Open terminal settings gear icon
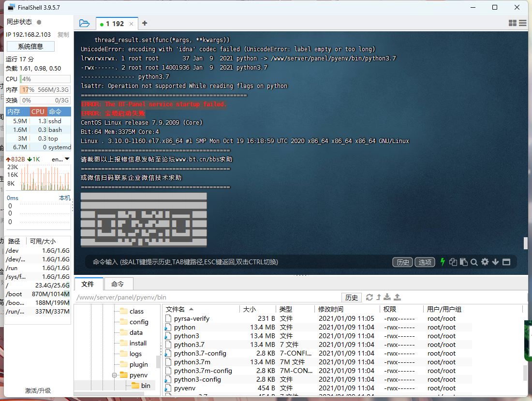The image size is (532, 401). 485,262
